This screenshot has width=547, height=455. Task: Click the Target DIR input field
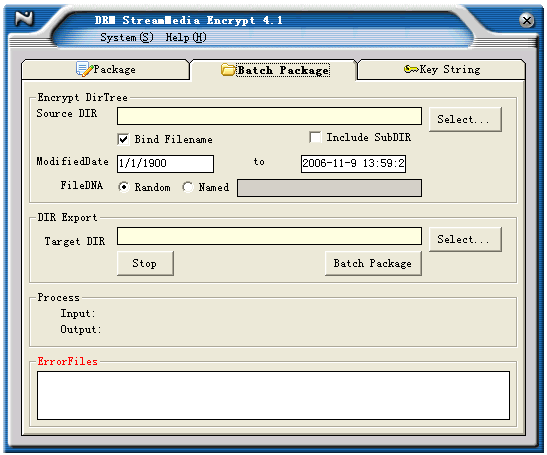coord(269,236)
